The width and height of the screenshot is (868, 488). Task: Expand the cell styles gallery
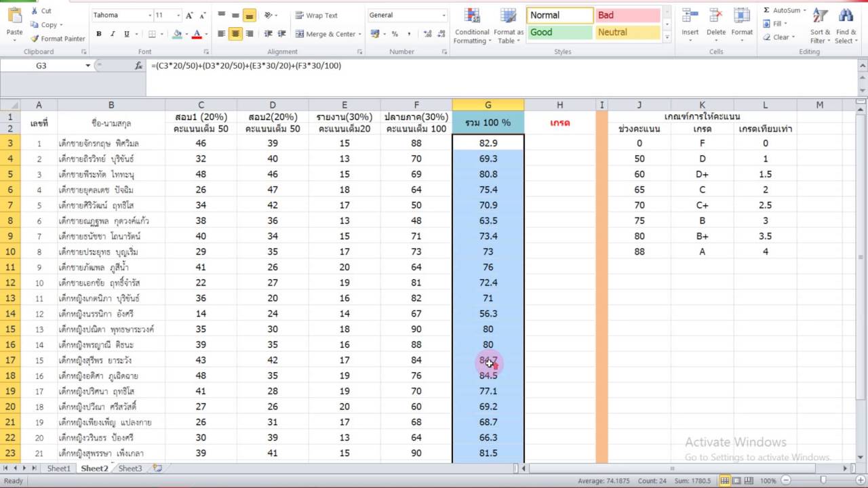[x=667, y=37]
